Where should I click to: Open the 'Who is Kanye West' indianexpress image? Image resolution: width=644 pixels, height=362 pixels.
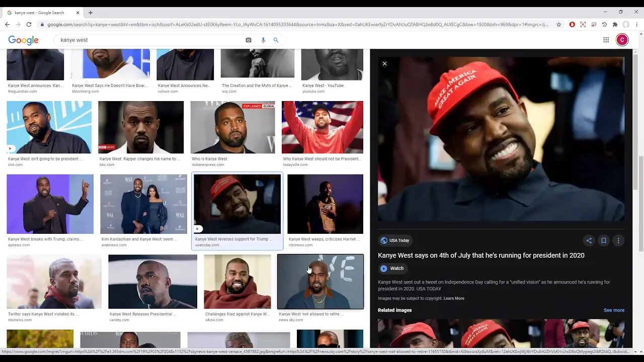233,127
